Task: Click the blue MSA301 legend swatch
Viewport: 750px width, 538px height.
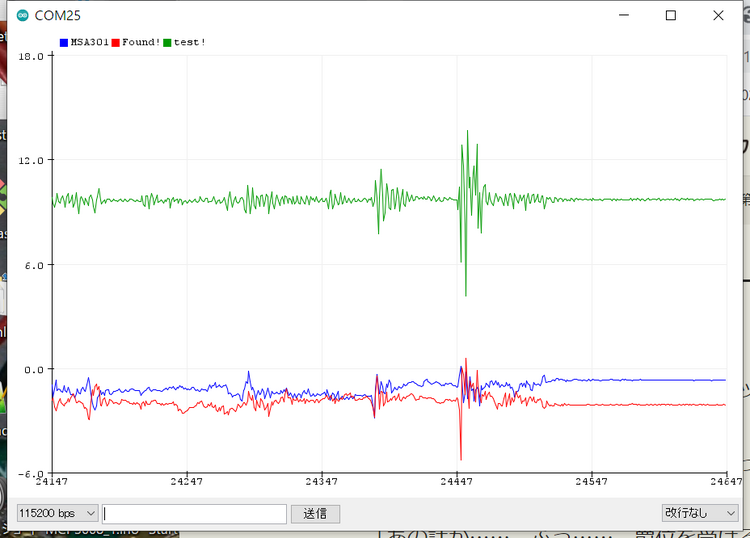Action: (x=64, y=42)
